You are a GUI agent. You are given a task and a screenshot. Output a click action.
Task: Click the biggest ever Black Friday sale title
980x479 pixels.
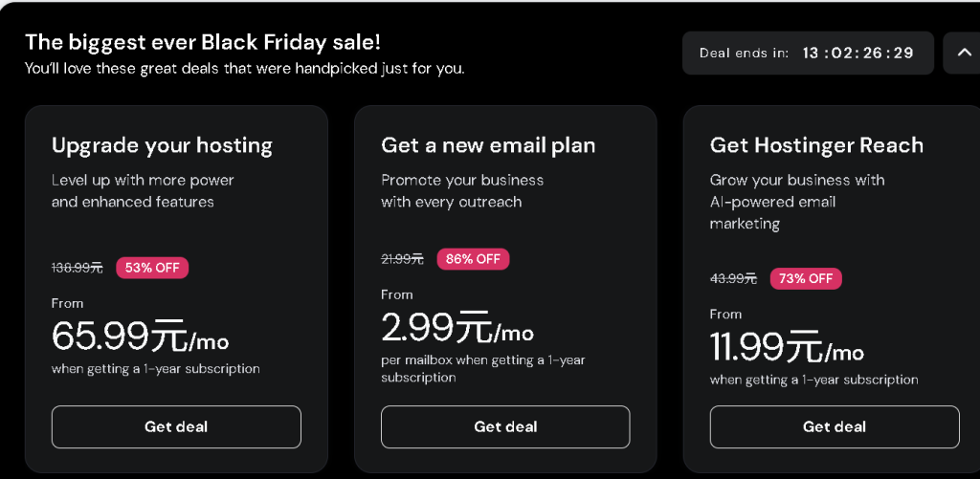[203, 42]
